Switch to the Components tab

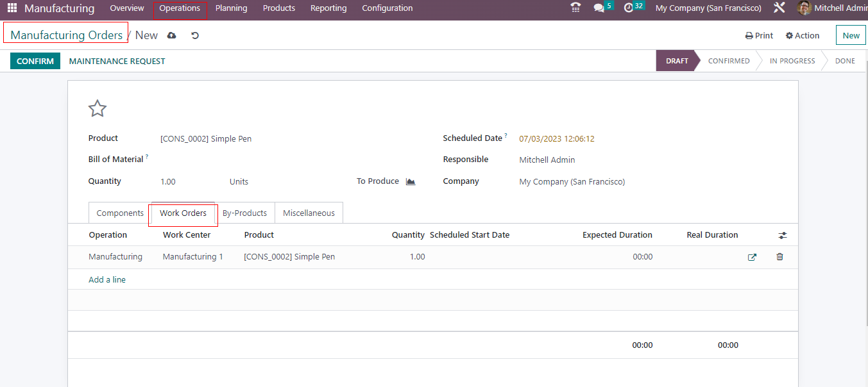click(120, 213)
